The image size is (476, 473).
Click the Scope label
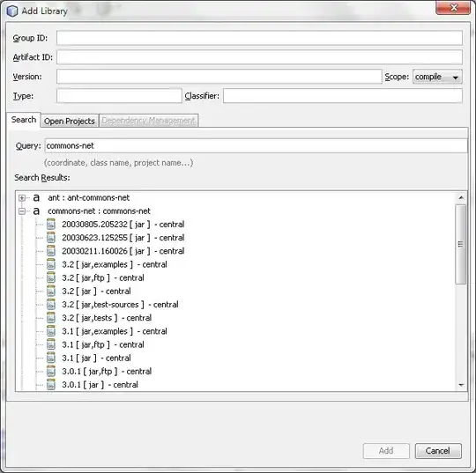[x=397, y=77]
